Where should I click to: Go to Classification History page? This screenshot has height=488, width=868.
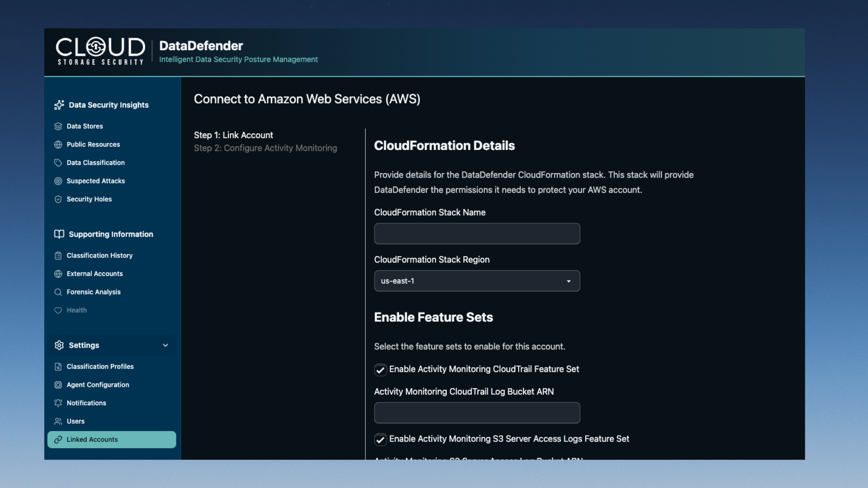pos(99,256)
